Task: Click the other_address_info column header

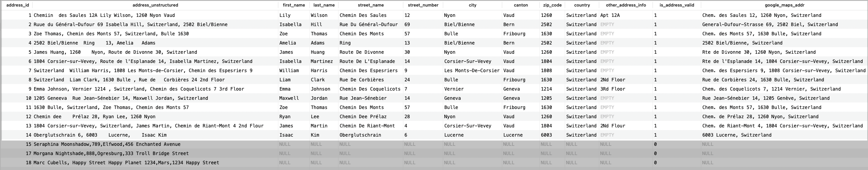Action: tap(626, 5)
